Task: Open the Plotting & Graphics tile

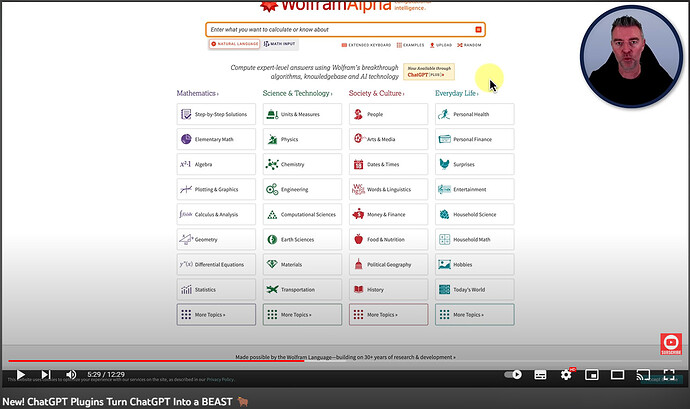Action: coord(216,190)
